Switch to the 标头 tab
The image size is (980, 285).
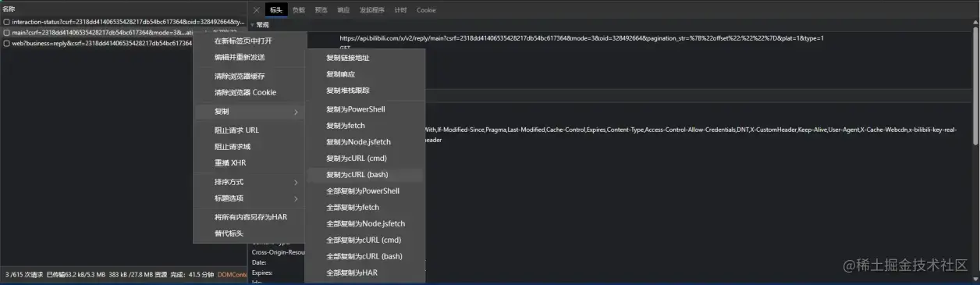(276, 10)
